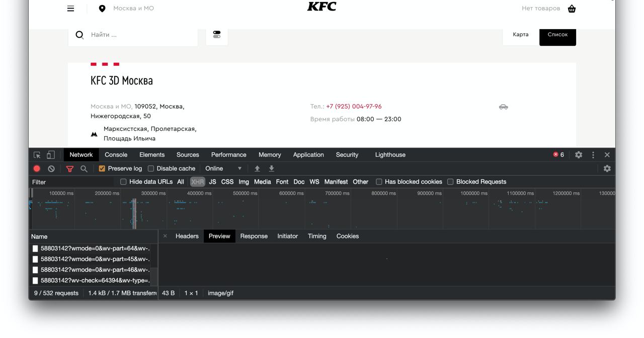Check Has blocked cookies
The width and height of the screenshot is (644, 338).
379,182
